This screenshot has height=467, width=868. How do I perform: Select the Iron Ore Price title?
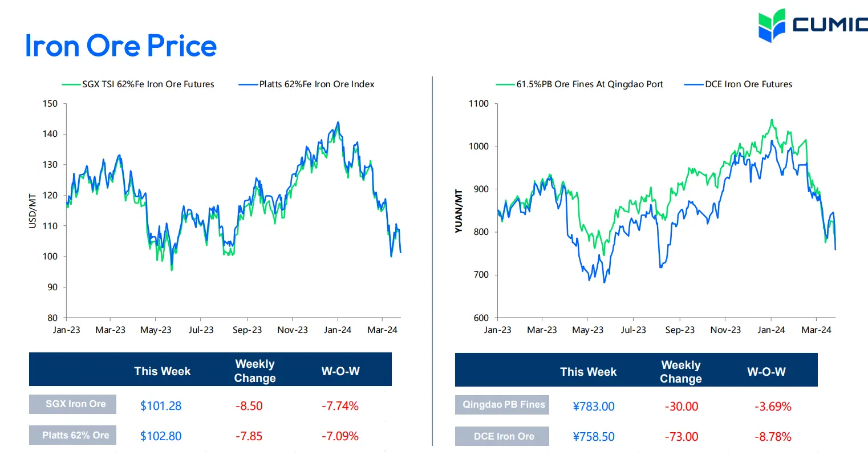pyautogui.click(x=121, y=46)
